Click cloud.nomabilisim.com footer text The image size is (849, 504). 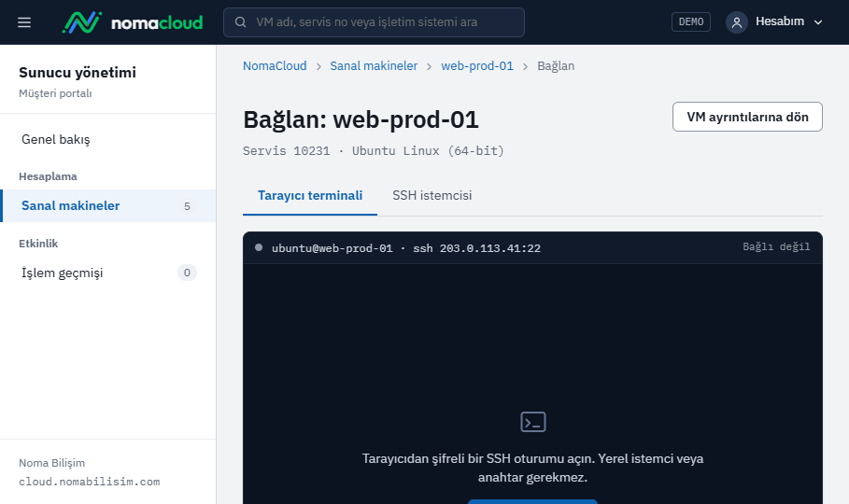90,482
